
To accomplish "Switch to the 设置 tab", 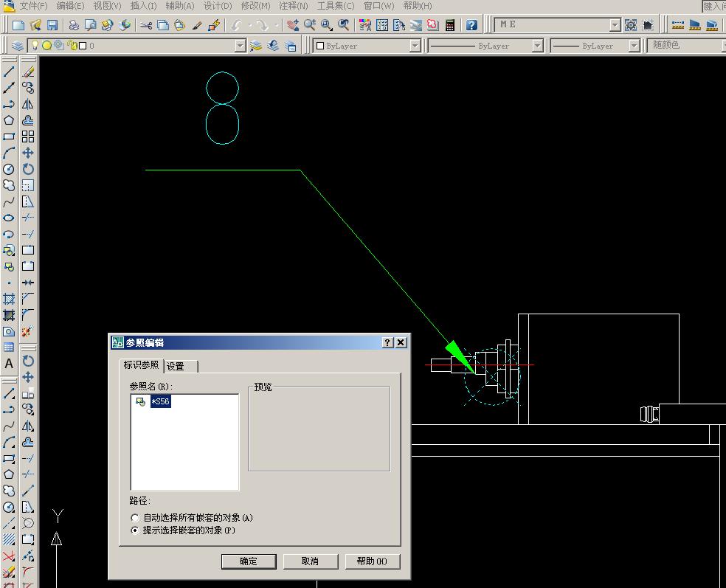I will point(181,366).
